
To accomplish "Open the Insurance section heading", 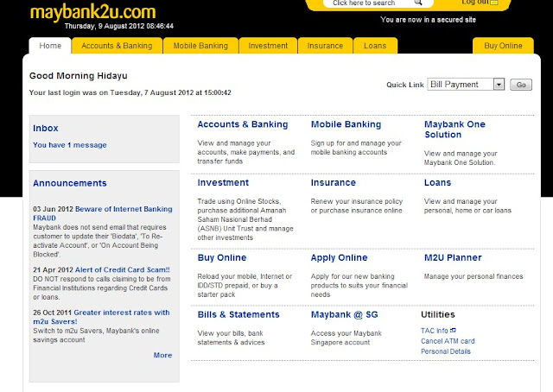I will coord(334,182).
